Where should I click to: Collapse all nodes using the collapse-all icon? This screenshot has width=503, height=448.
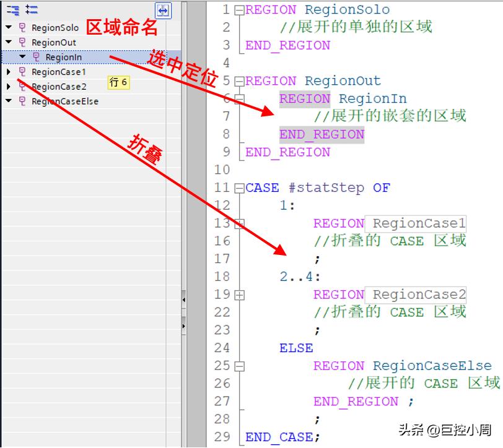tap(13, 9)
